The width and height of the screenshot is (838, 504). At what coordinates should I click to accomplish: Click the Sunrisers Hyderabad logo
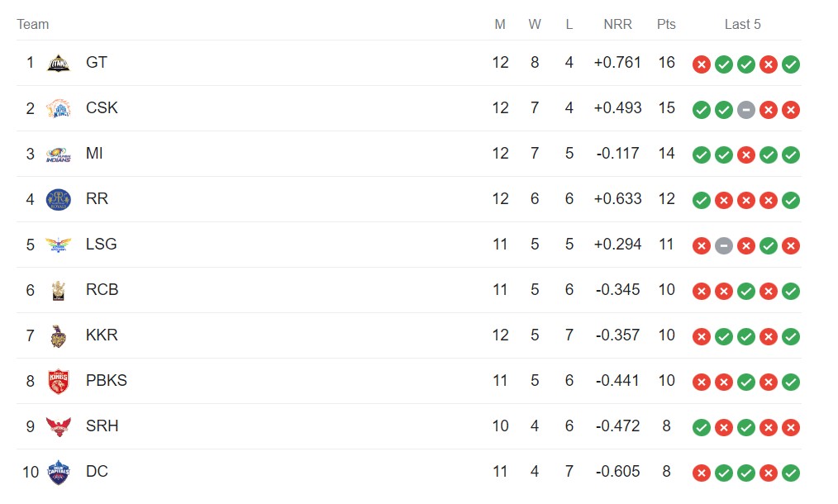pos(58,426)
